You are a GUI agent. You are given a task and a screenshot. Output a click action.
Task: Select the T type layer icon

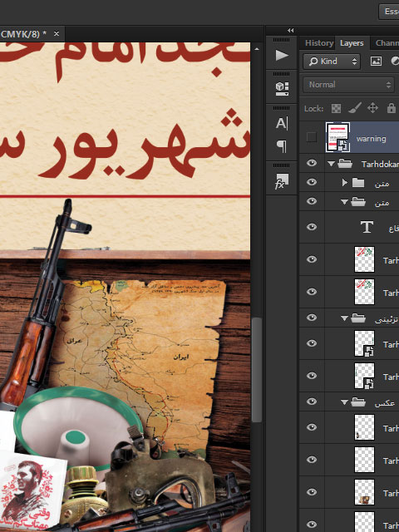(367, 227)
